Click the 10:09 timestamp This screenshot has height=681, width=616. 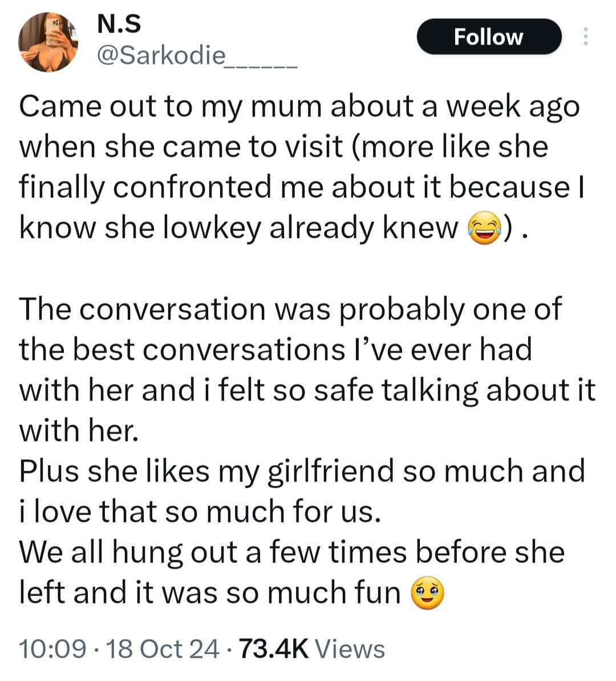52,649
